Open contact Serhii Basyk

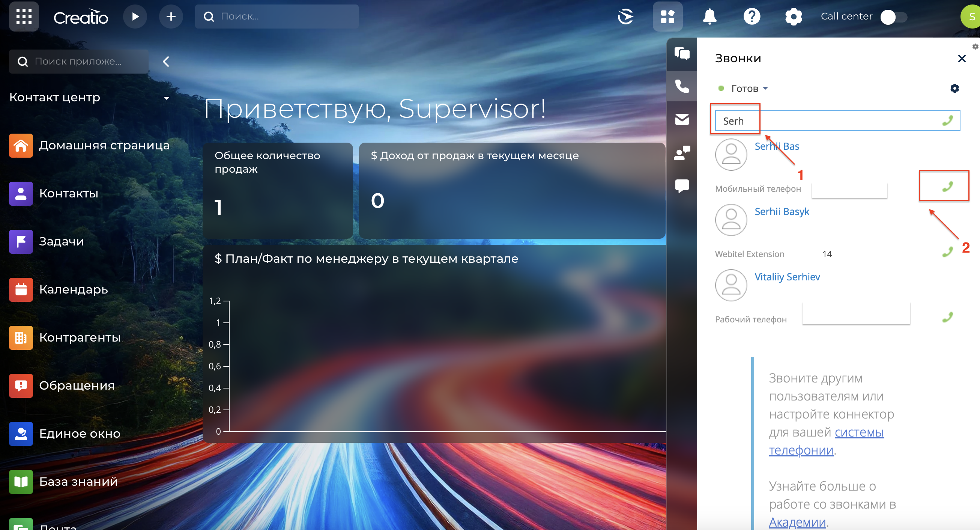[782, 212]
